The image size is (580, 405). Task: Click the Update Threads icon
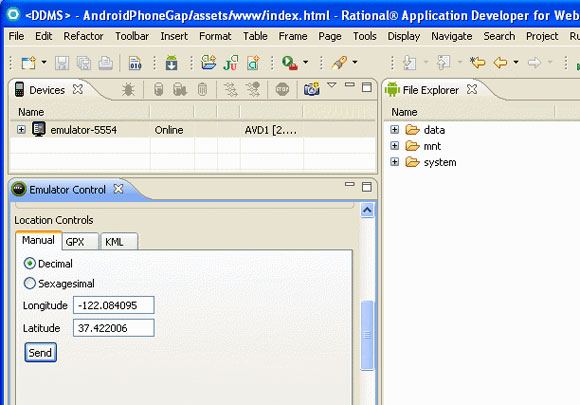tap(231, 90)
